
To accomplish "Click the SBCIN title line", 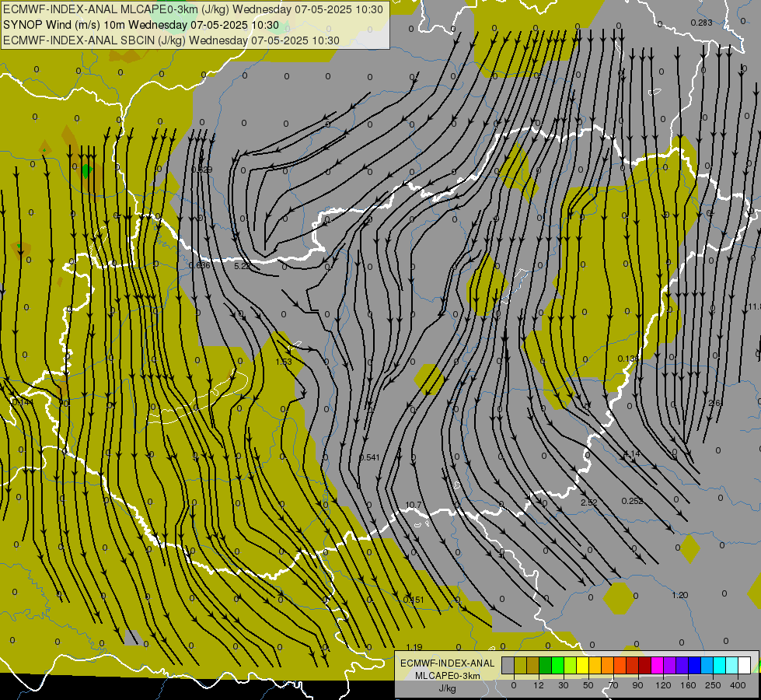I will [x=171, y=40].
